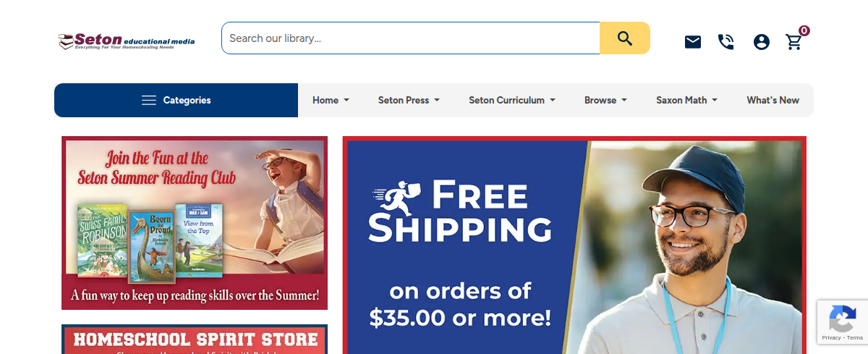View the shopping cart icon
The image size is (868, 354).
click(795, 41)
